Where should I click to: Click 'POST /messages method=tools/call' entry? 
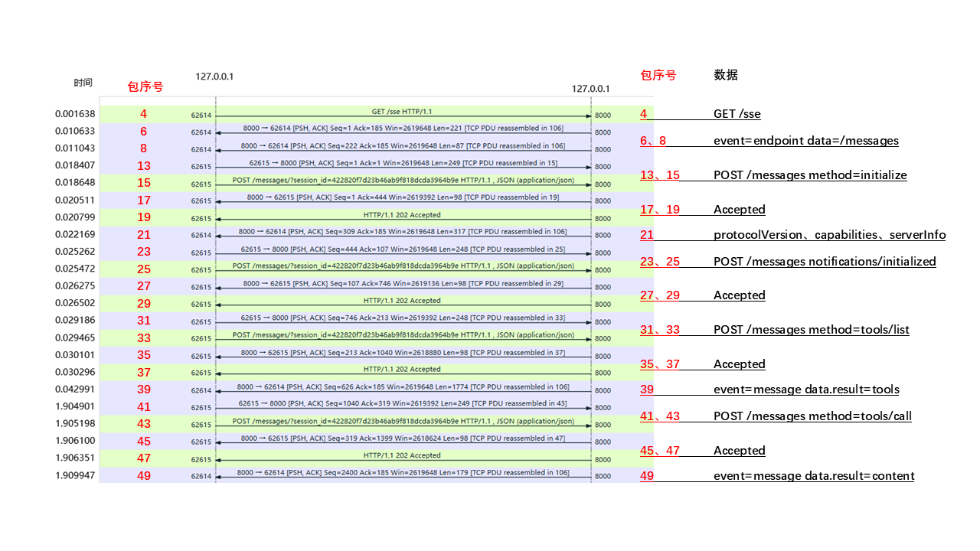(x=812, y=416)
